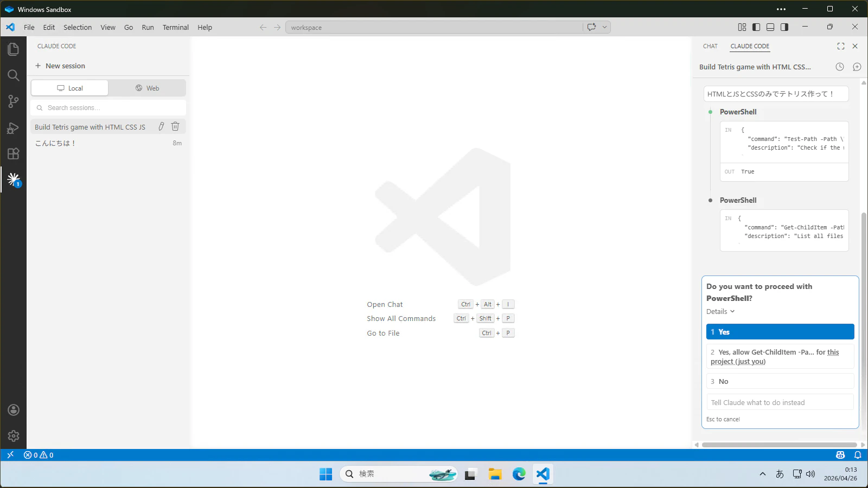
Task: Open Windows Start menu
Action: point(325,474)
